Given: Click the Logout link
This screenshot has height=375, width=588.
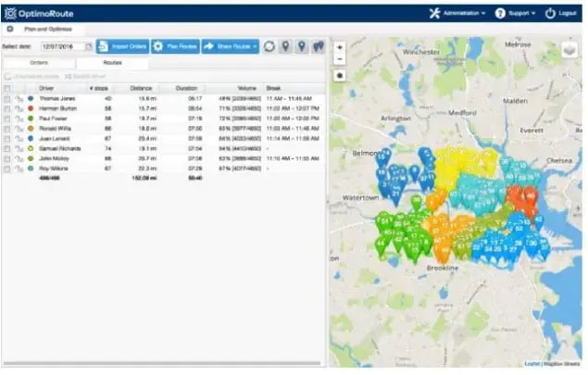Looking at the screenshot, I should 568,14.
